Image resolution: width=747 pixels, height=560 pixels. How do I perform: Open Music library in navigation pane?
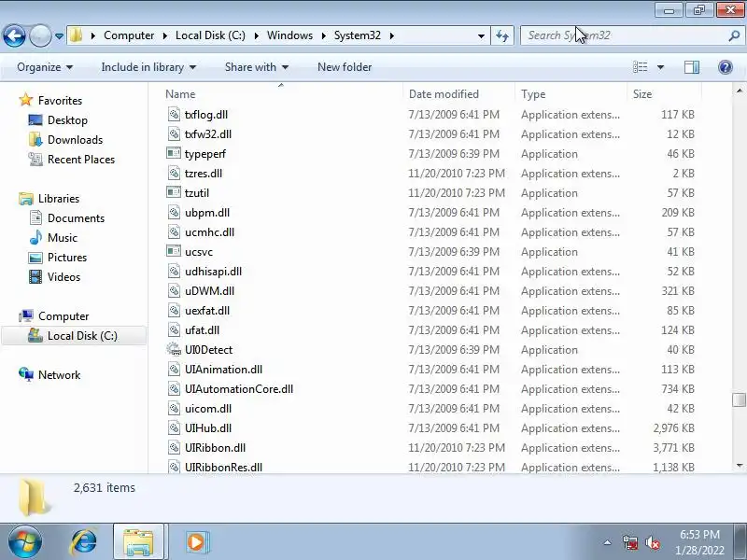click(x=63, y=238)
